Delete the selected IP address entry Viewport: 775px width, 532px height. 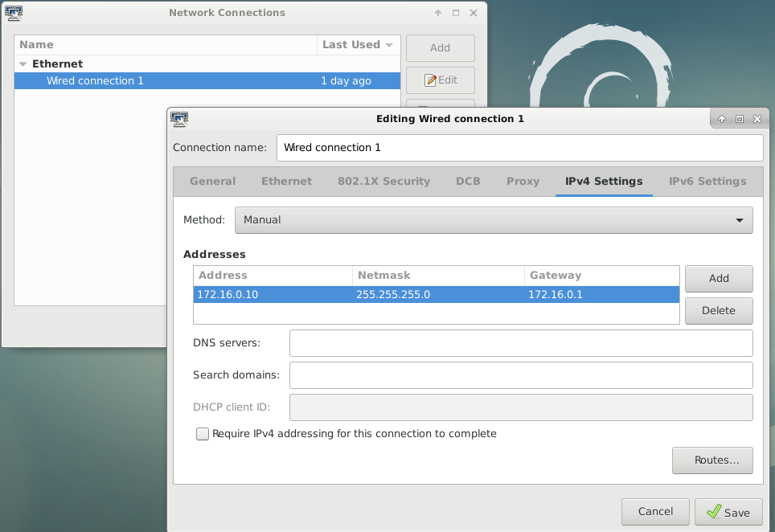coord(719,311)
